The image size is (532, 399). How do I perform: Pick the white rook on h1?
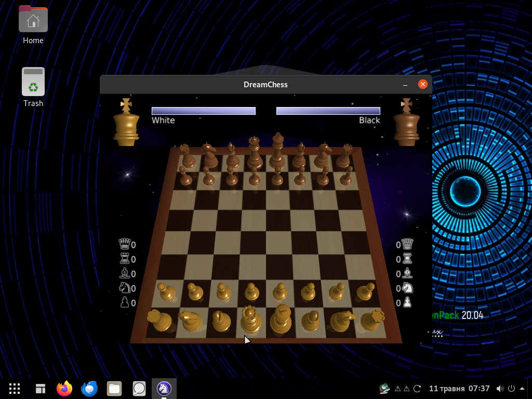pos(372,320)
